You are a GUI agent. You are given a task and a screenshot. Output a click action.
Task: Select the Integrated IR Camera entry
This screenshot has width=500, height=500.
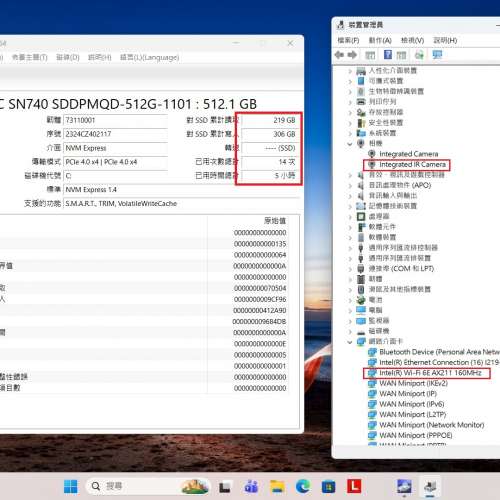pyautogui.click(x=412, y=164)
